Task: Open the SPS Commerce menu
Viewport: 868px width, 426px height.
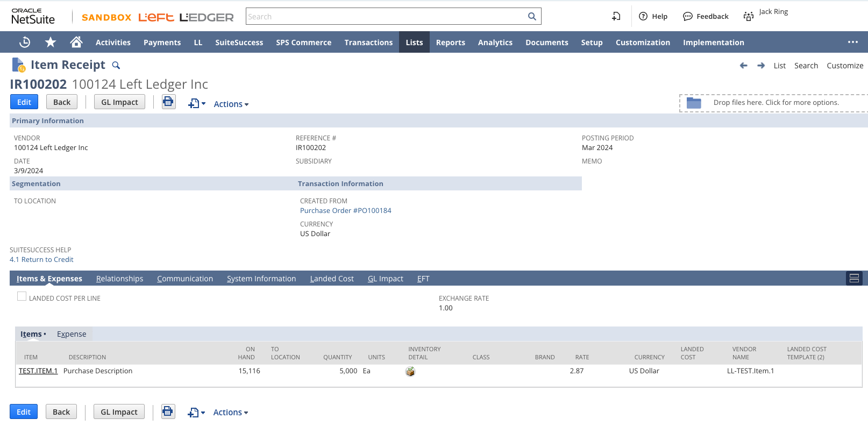Action: (x=304, y=42)
